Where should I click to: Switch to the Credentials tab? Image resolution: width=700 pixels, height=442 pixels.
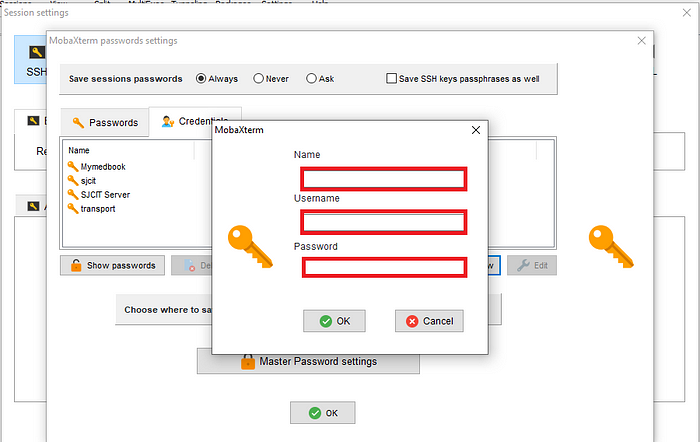195,121
